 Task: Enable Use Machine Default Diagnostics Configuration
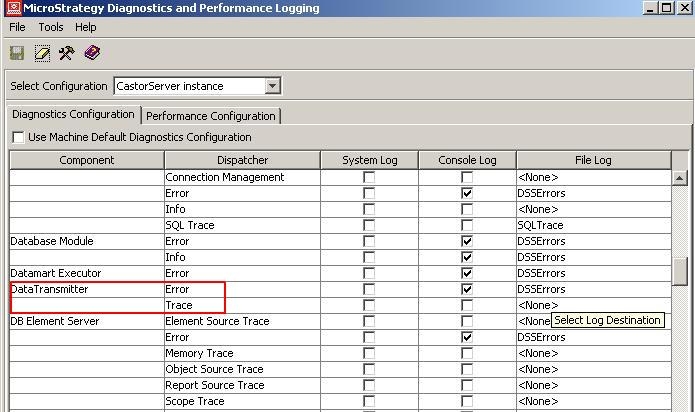(18, 137)
